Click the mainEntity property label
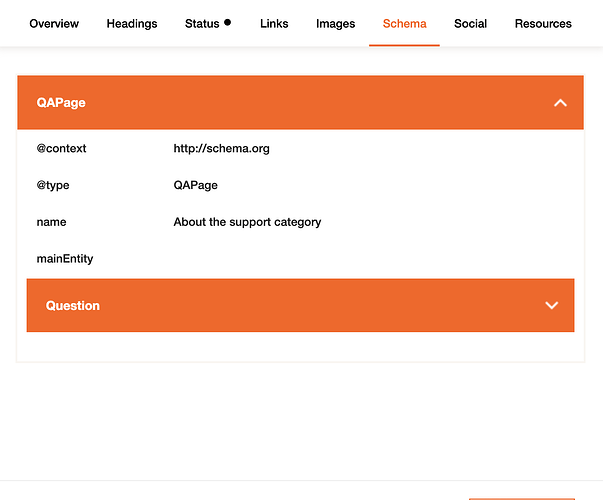Screen dimensions: 603x500 coord(65,259)
